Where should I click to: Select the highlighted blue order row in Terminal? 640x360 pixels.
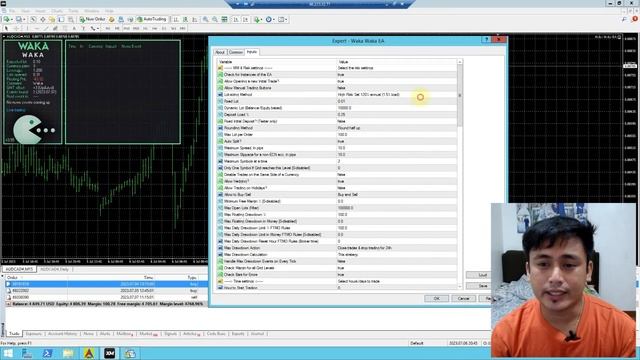pyautogui.click(x=107, y=284)
